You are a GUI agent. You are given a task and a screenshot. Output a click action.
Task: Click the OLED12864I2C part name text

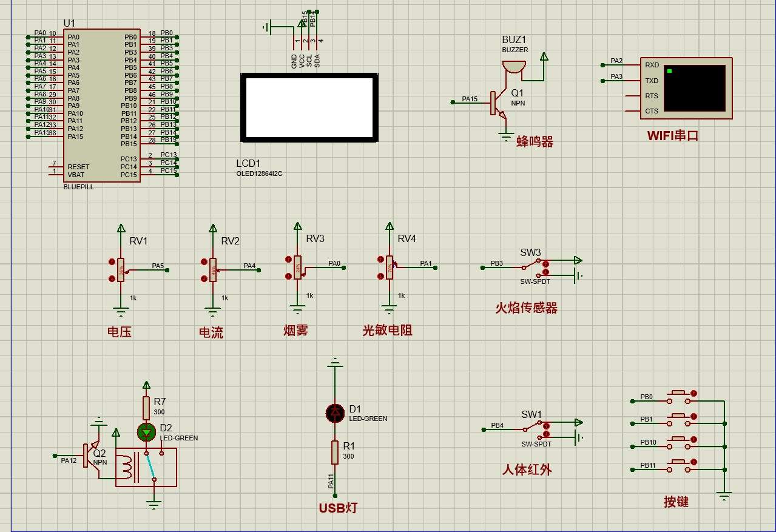[x=259, y=173]
